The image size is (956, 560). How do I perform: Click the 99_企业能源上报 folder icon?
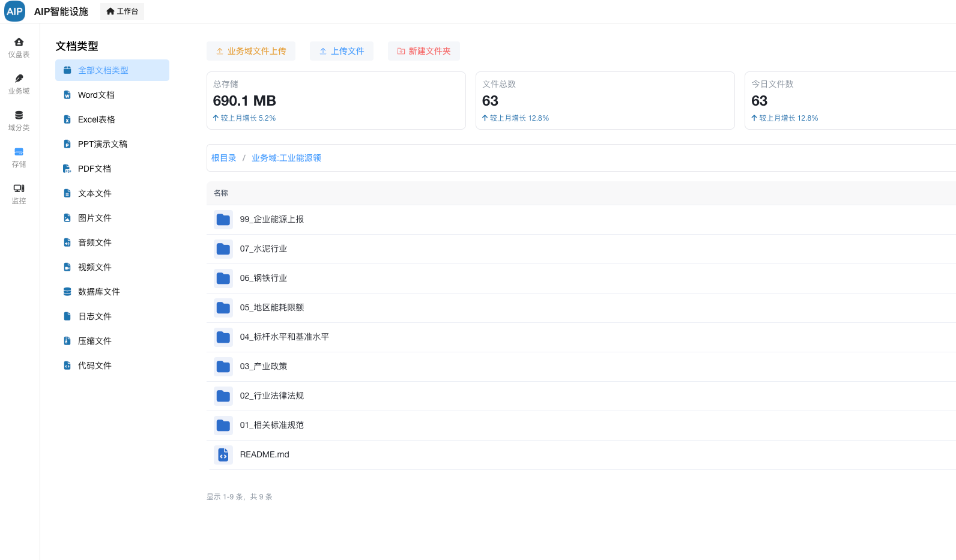[x=223, y=220]
